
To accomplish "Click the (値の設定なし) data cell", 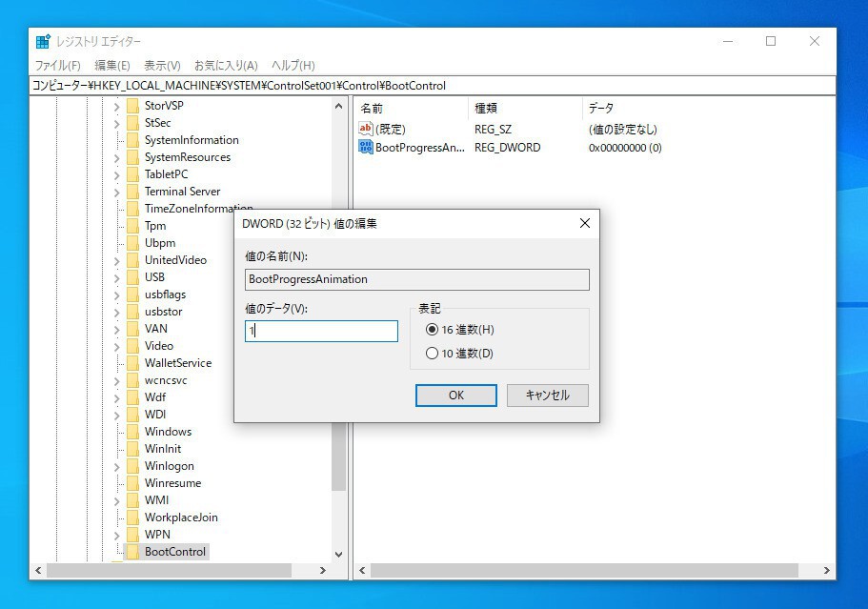I will [623, 129].
